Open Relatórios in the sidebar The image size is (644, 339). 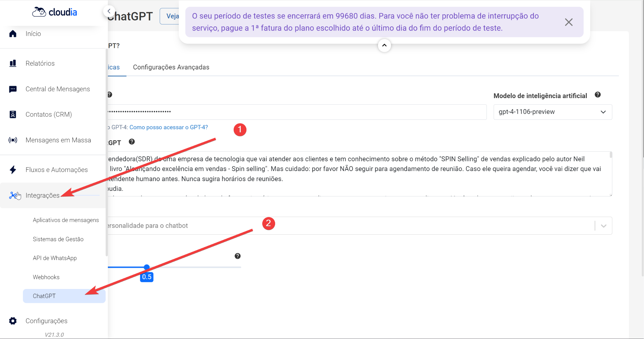pyautogui.click(x=40, y=63)
